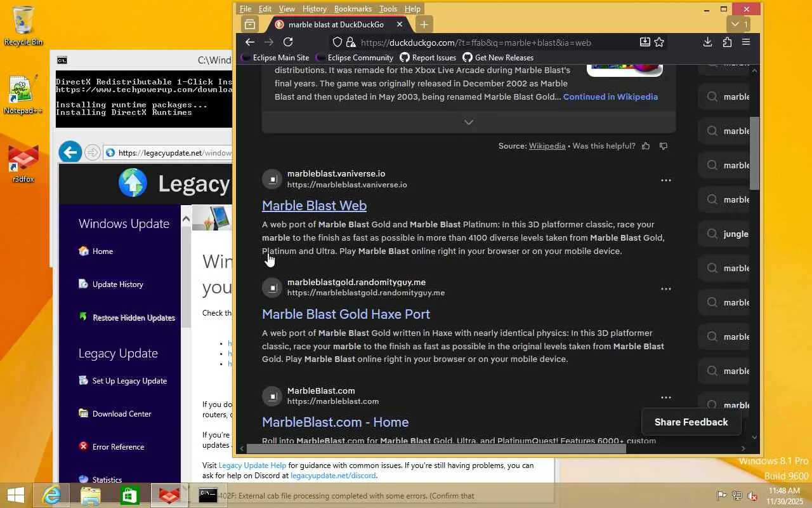The image size is (812, 508).
Task: Click the horizontal scrollbar in r3dfox
Action: (x=436, y=449)
